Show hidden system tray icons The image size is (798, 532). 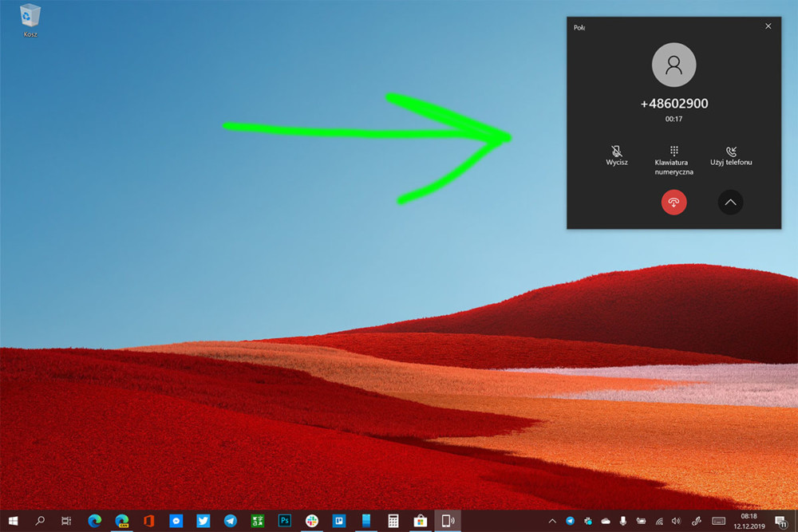[552, 521]
